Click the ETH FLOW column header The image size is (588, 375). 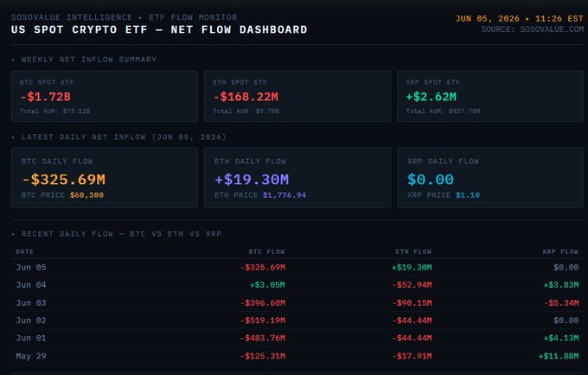pos(413,251)
